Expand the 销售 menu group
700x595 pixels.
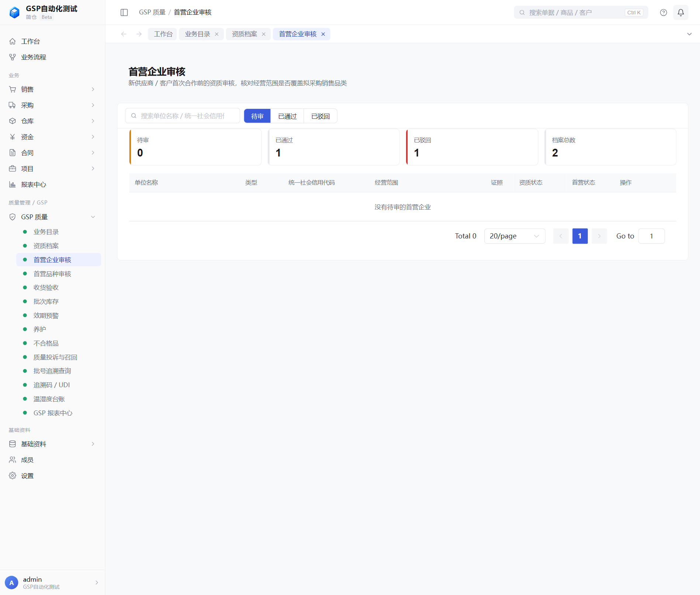pyautogui.click(x=52, y=89)
